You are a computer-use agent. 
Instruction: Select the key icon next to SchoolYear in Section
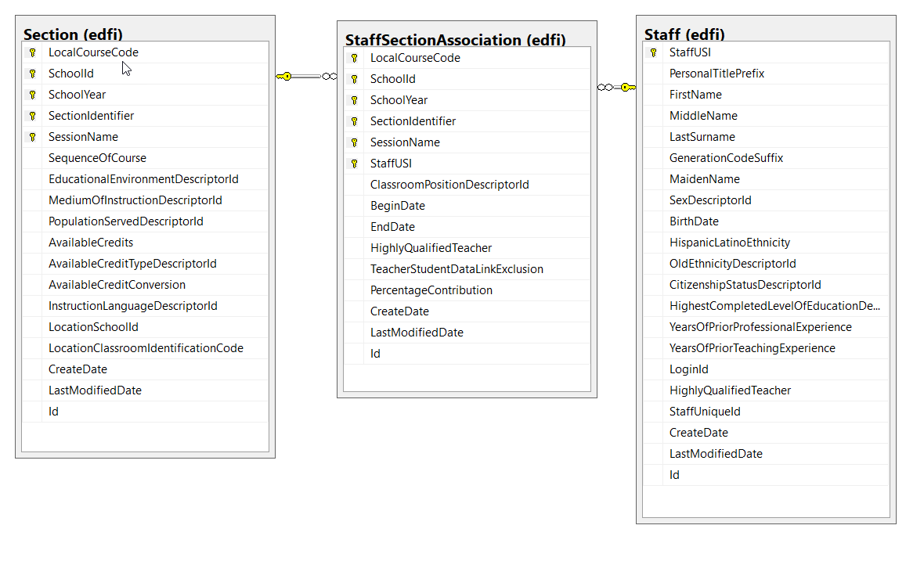point(32,95)
